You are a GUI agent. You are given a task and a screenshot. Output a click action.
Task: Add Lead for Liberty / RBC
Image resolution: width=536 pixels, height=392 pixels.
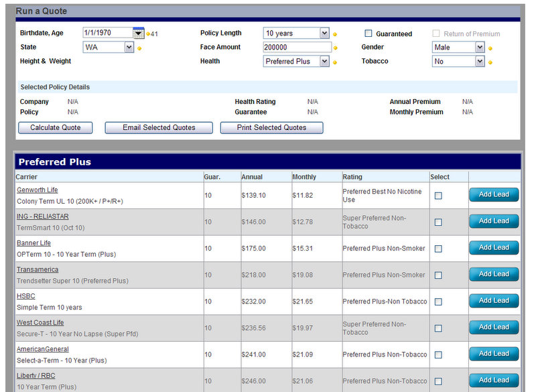coord(494,380)
